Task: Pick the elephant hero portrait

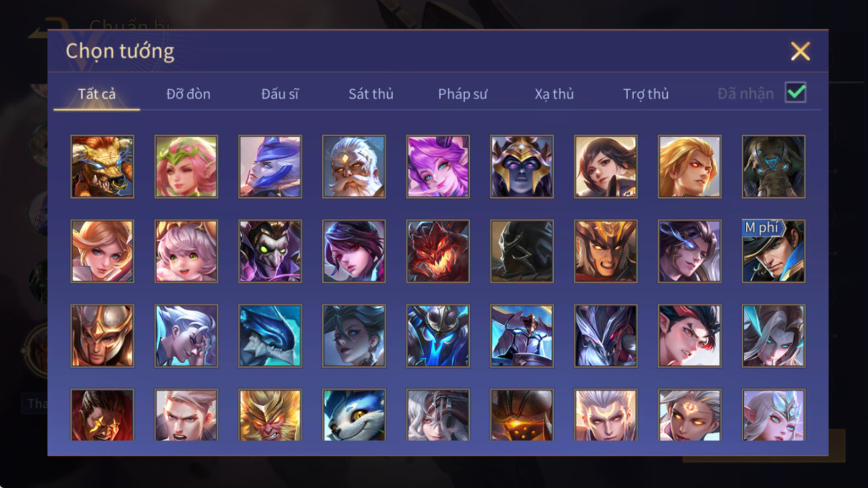Action: (x=773, y=167)
